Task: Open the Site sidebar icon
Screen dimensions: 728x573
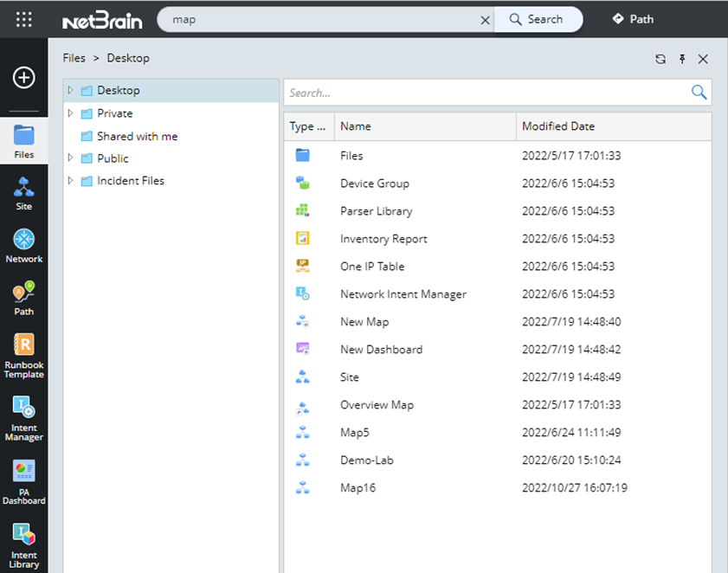Action: (x=23, y=194)
